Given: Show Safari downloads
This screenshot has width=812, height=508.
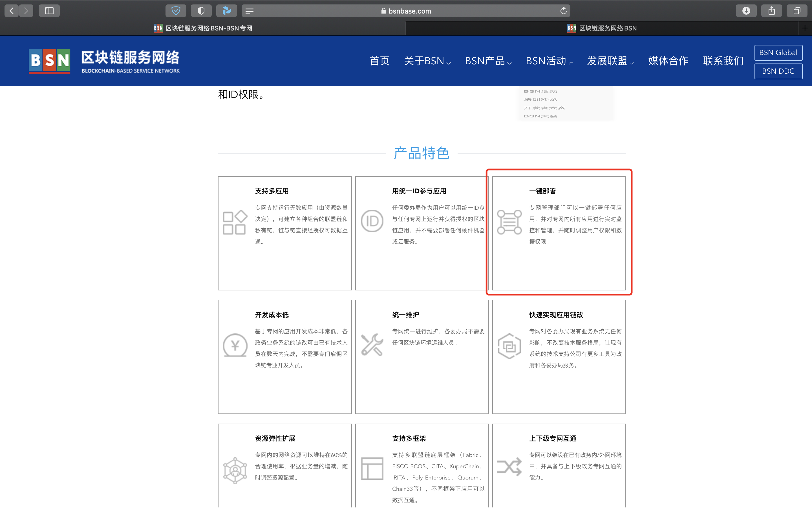Looking at the screenshot, I should click(746, 11).
